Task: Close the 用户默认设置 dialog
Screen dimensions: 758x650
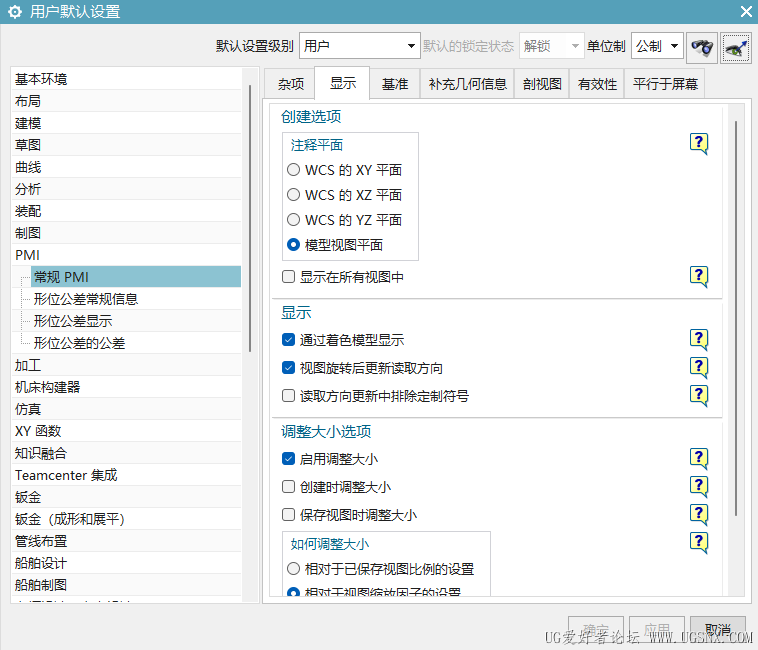Action: [746, 12]
